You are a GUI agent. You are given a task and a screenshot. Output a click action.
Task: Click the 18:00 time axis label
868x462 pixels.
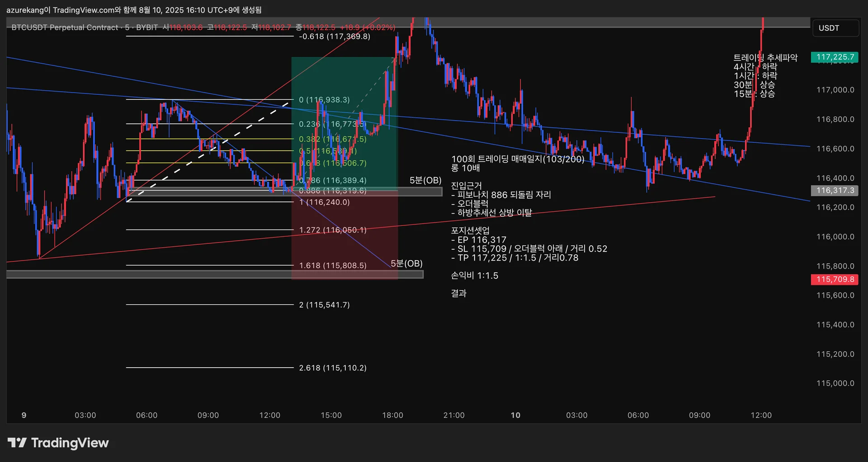coord(392,415)
